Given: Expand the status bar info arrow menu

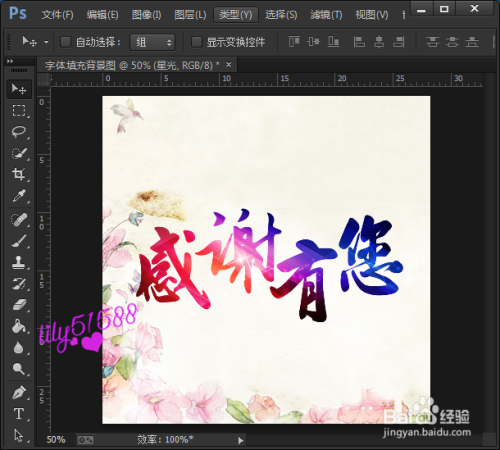Looking at the screenshot, I should point(241,441).
